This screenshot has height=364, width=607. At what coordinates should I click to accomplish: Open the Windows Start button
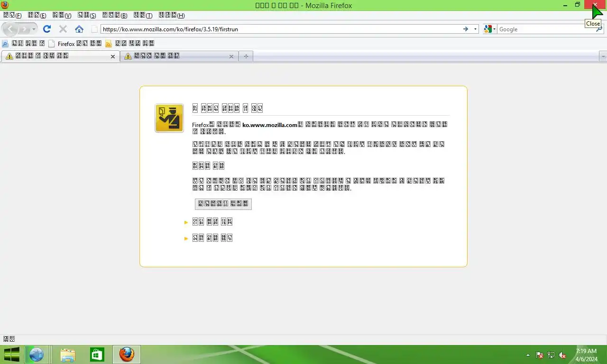[11, 355]
